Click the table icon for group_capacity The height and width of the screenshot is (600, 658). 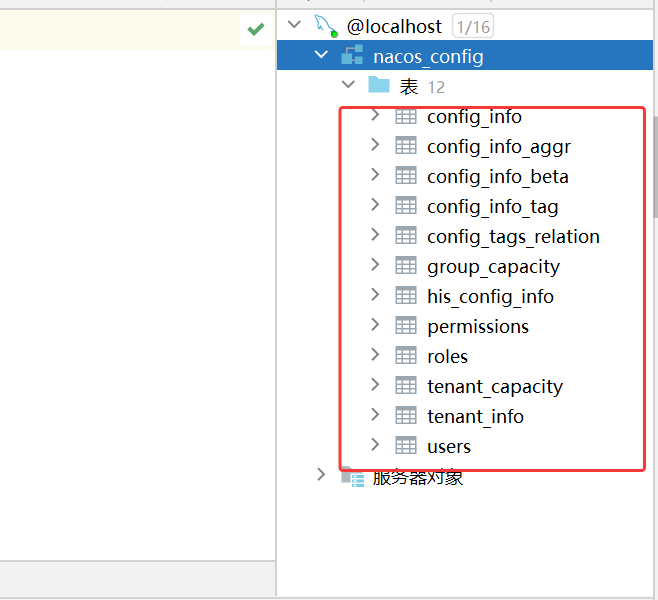click(406, 266)
